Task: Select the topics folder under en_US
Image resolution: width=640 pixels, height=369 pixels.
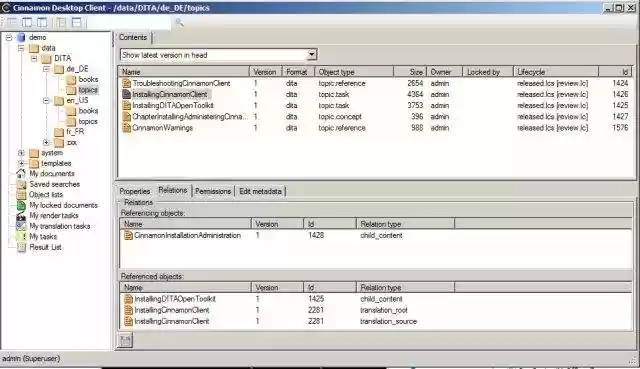Action: coord(88,122)
